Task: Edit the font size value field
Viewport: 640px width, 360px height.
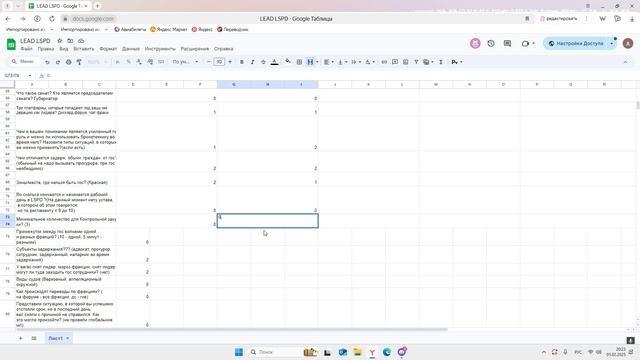Action: point(219,62)
